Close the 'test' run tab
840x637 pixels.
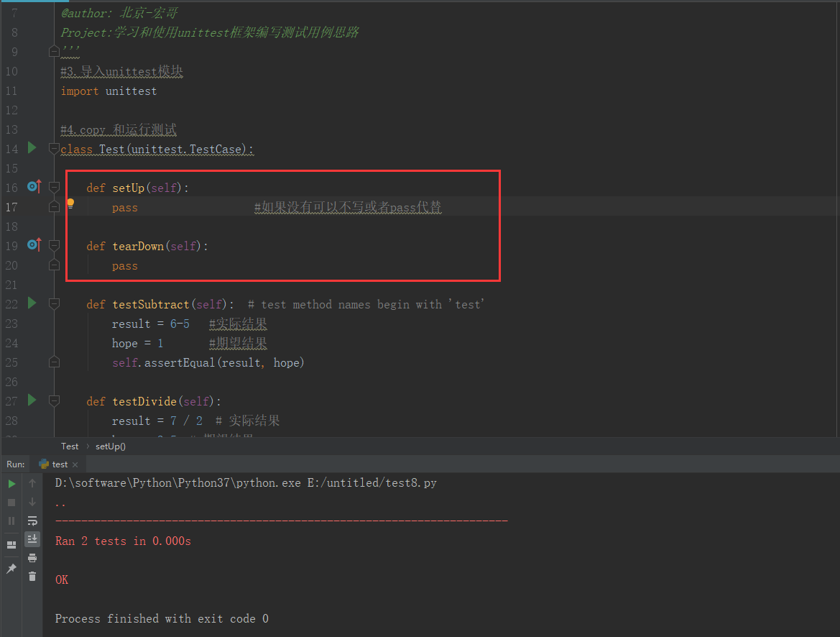pyautogui.click(x=75, y=465)
